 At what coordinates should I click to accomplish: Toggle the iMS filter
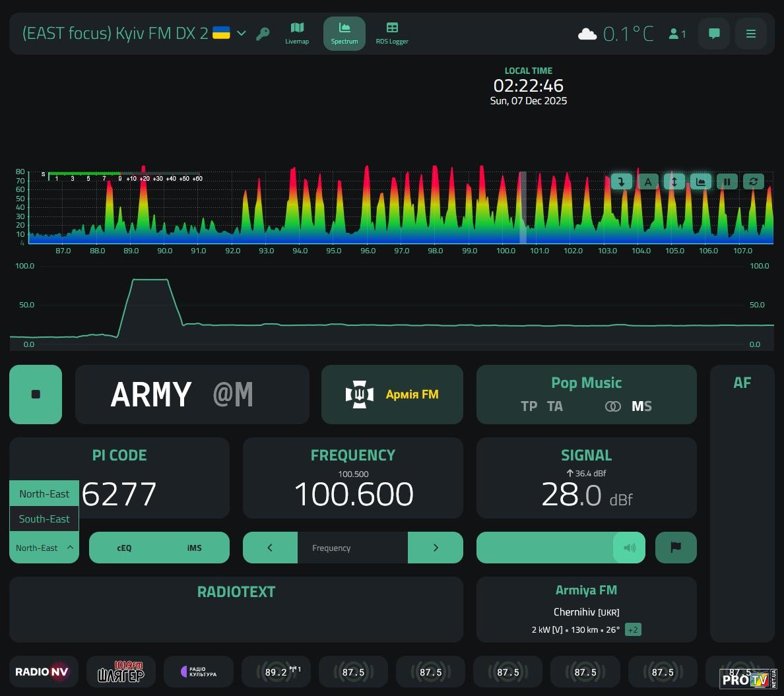click(194, 548)
